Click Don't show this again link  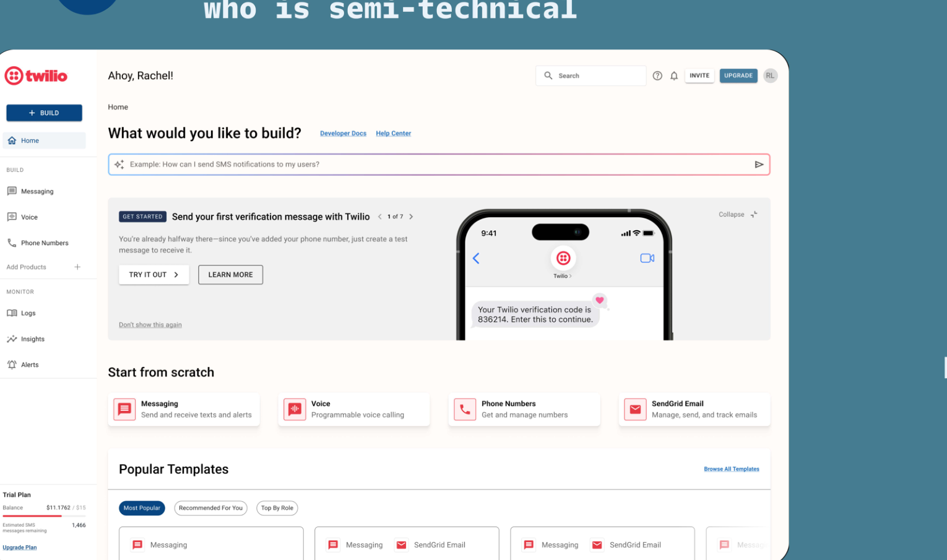150,325
